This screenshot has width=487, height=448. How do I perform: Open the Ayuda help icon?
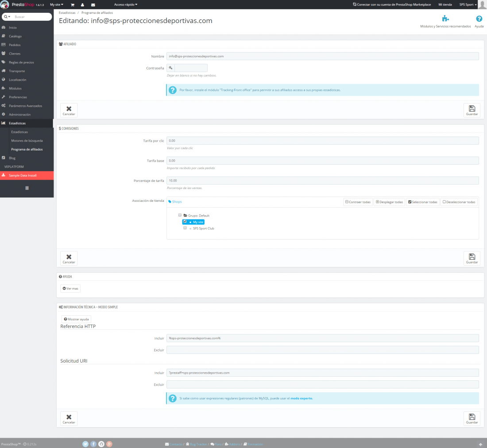point(479,19)
